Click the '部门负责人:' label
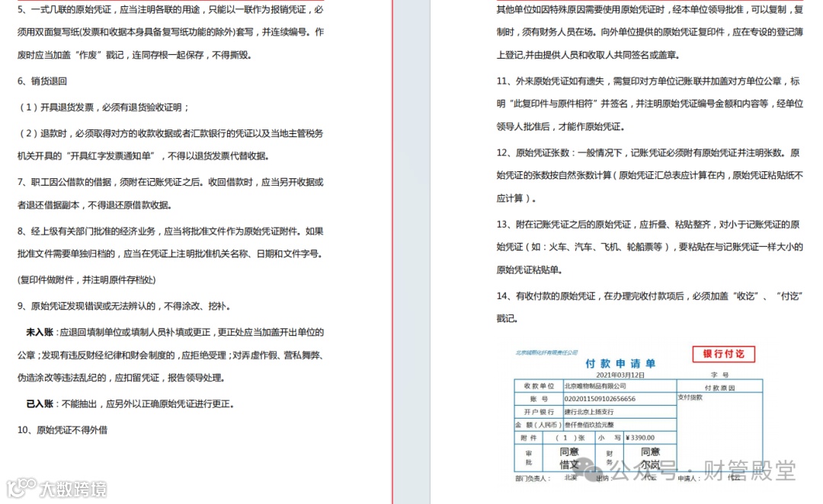 point(533,478)
